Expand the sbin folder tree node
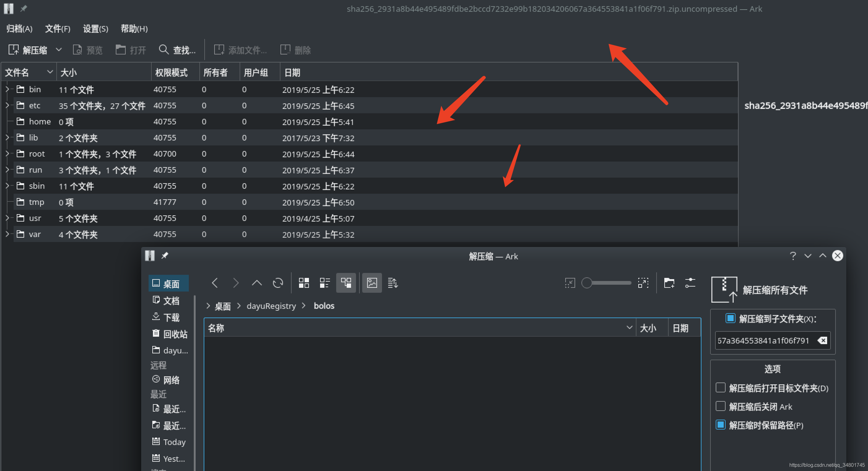 [7, 186]
